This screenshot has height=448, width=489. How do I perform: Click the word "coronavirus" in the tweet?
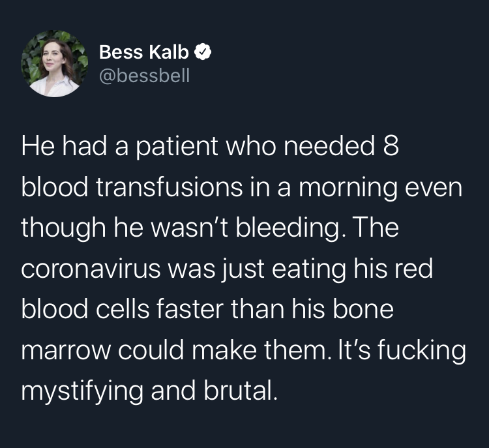click(87, 269)
